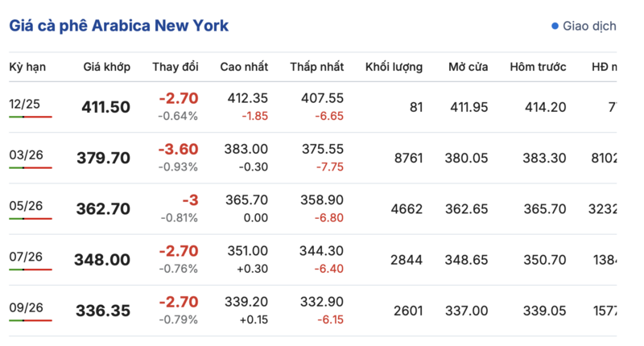Click the Hôm trước column header
644x346 pixels.
click(x=538, y=67)
